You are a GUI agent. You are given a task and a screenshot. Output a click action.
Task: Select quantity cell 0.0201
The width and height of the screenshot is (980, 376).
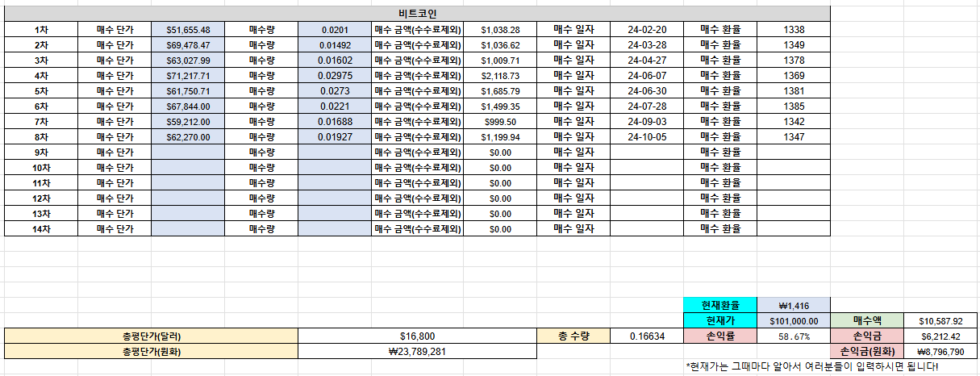pyautogui.click(x=335, y=30)
